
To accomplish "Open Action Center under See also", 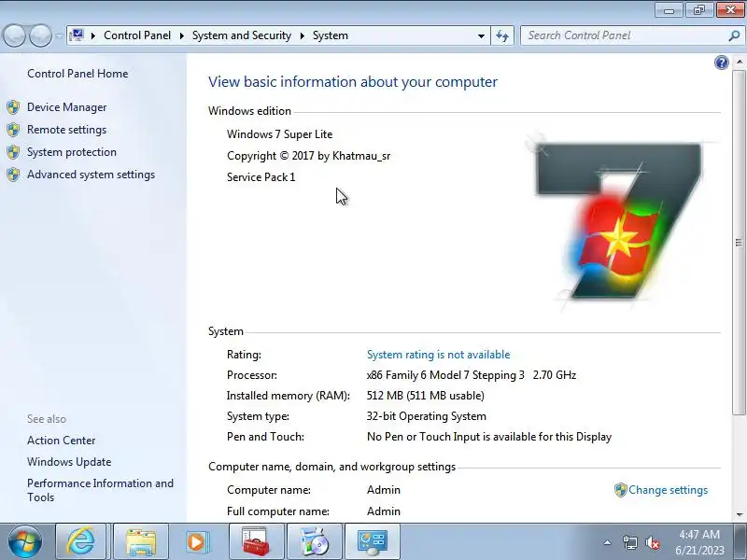I will tap(61, 441).
